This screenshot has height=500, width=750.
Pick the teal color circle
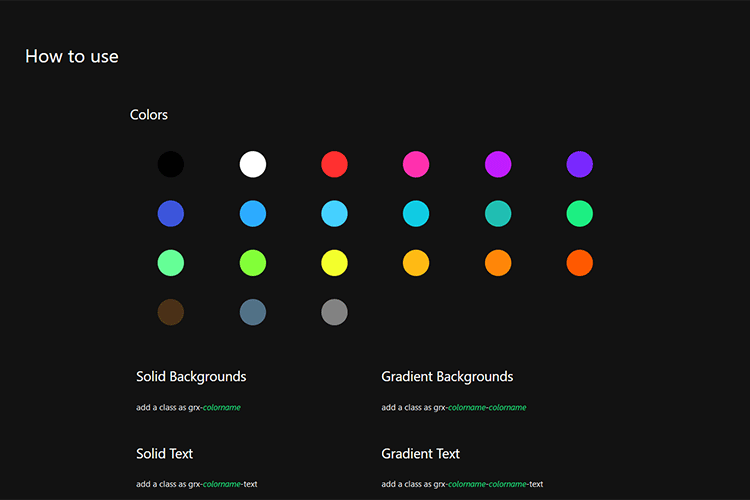click(x=498, y=213)
